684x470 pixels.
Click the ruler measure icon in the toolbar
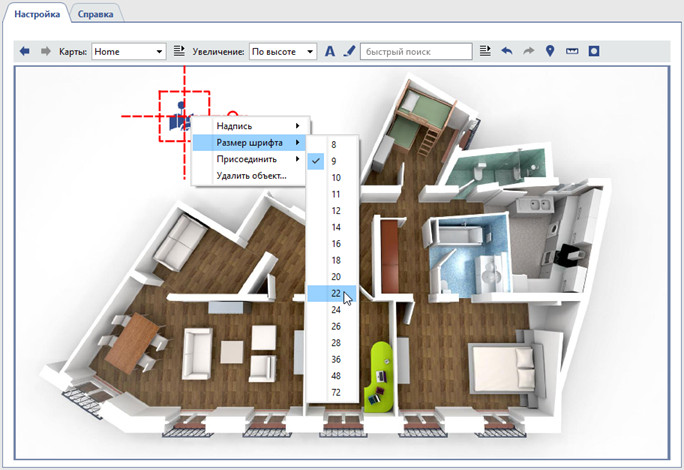pos(572,51)
